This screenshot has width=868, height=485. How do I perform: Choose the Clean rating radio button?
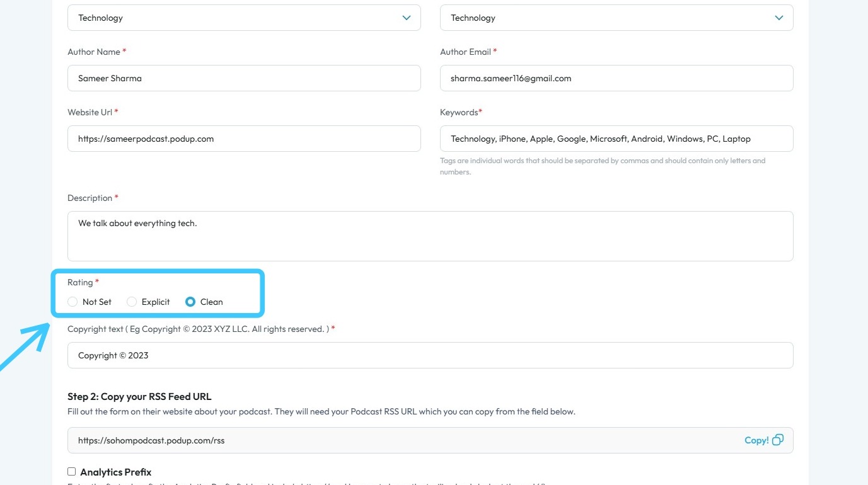click(190, 302)
